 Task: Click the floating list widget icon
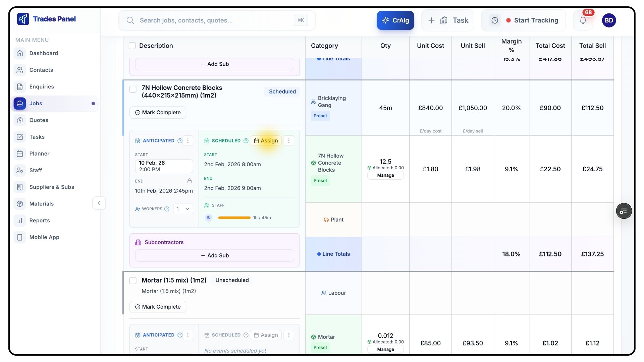pyautogui.click(x=624, y=211)
